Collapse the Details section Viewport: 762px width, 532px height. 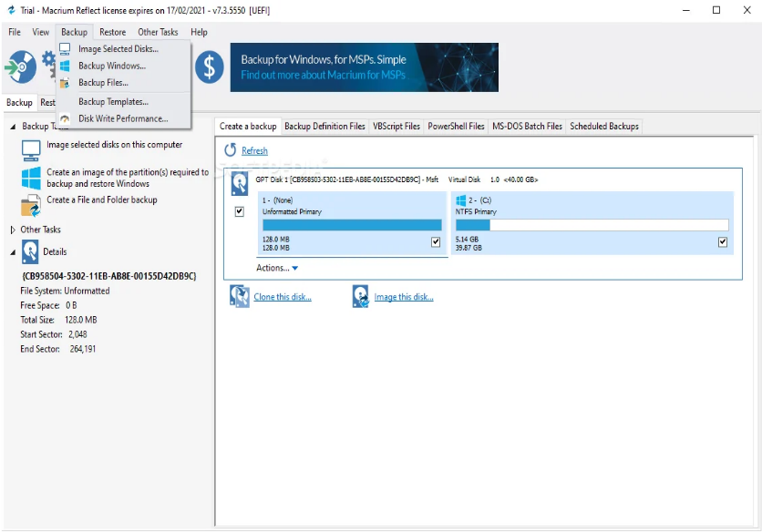13,252
